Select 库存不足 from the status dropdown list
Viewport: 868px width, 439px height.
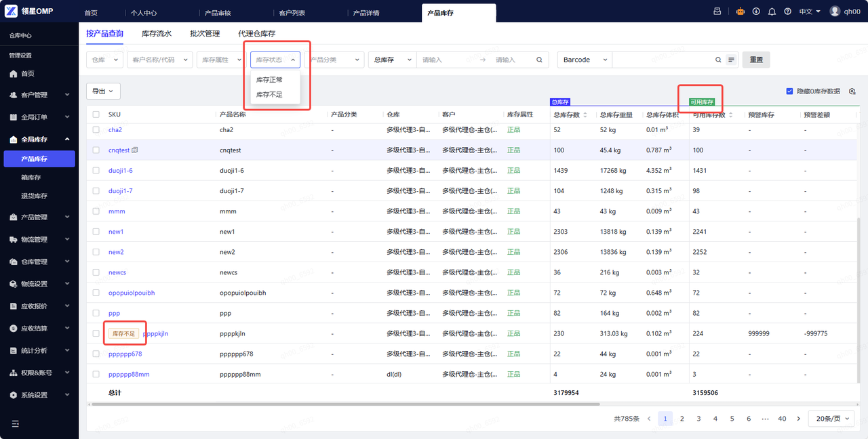(269, 95)
